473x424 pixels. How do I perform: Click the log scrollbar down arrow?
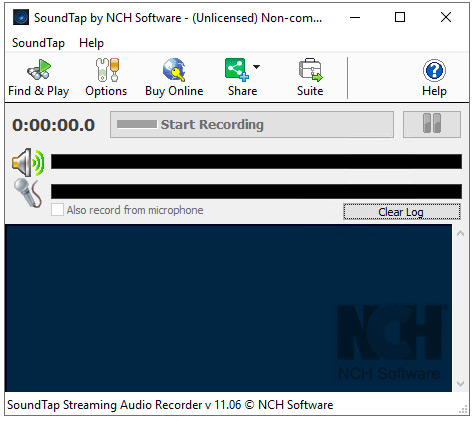(x=461, y=384)
